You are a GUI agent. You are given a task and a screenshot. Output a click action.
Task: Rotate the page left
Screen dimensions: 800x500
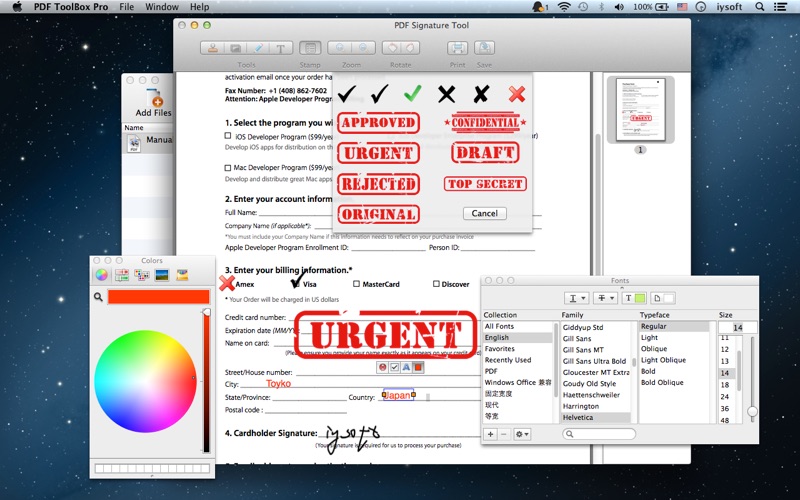click(392, 48)
